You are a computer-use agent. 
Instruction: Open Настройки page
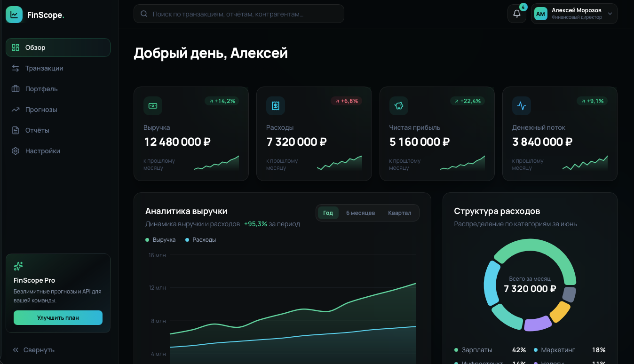58,151
